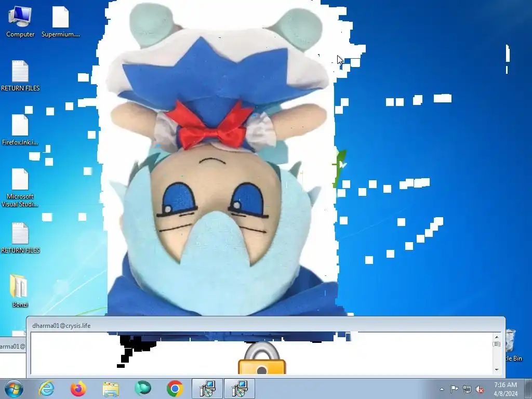Show hidden system tray icons
The image size is (532, 399).
(x=442, y=389)
